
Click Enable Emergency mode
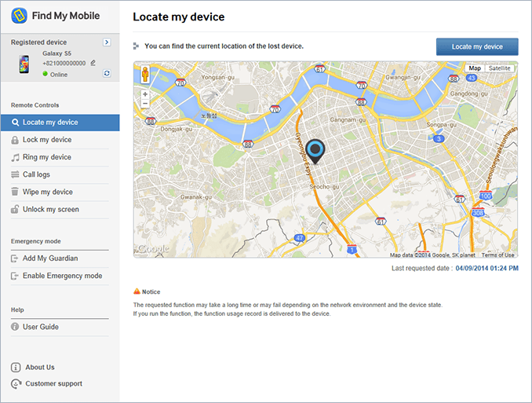[62, 276]
